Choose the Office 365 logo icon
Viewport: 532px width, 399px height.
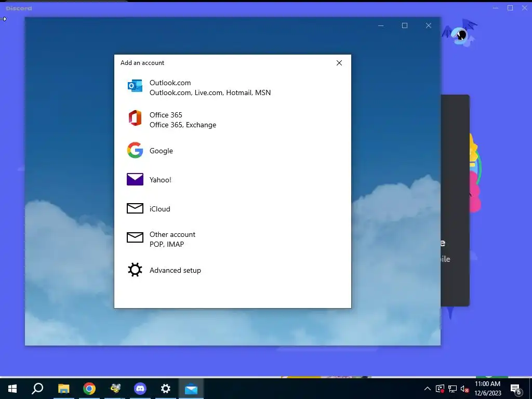coord(135,118)
